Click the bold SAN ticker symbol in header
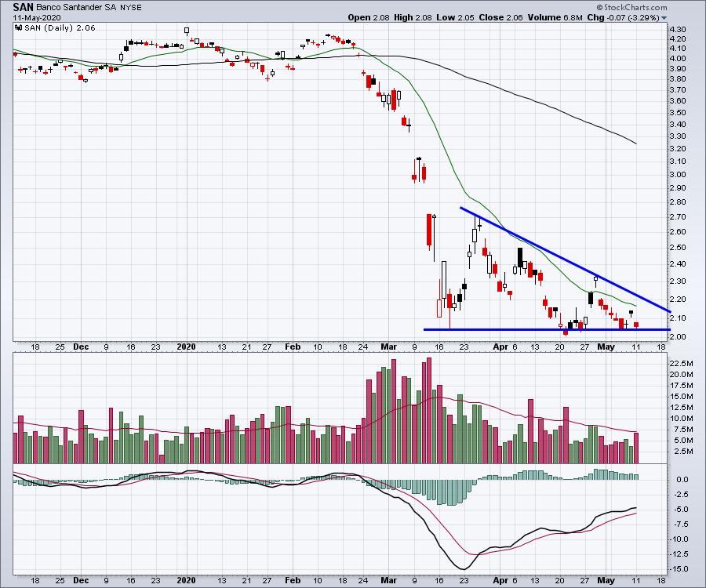The image size is (706, 588). 23,6
